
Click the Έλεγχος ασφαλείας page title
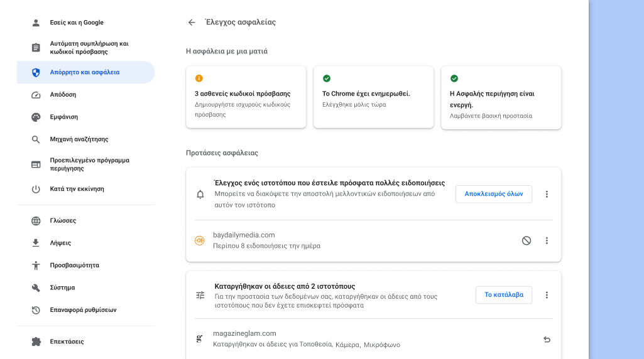pyautogui.click(x=240, y=22)
